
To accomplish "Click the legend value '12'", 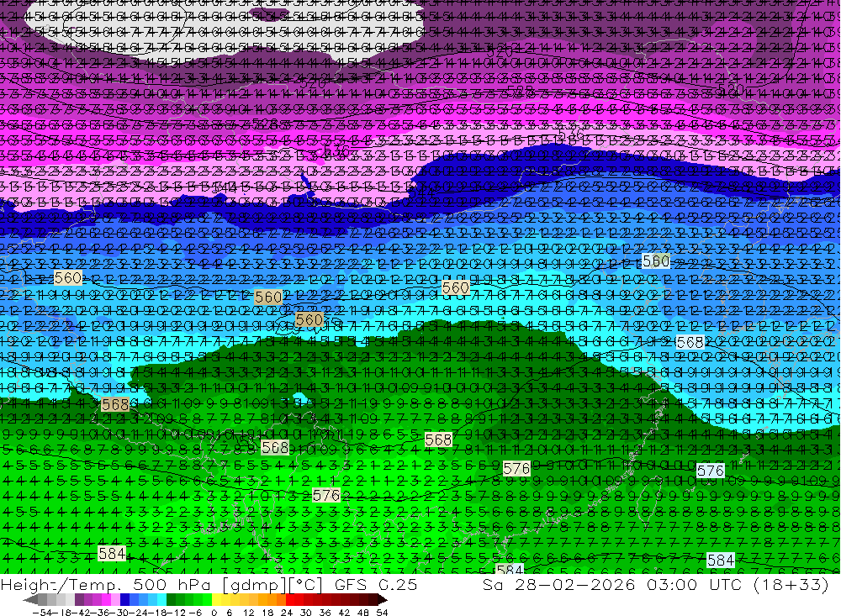I will point(249,613).
